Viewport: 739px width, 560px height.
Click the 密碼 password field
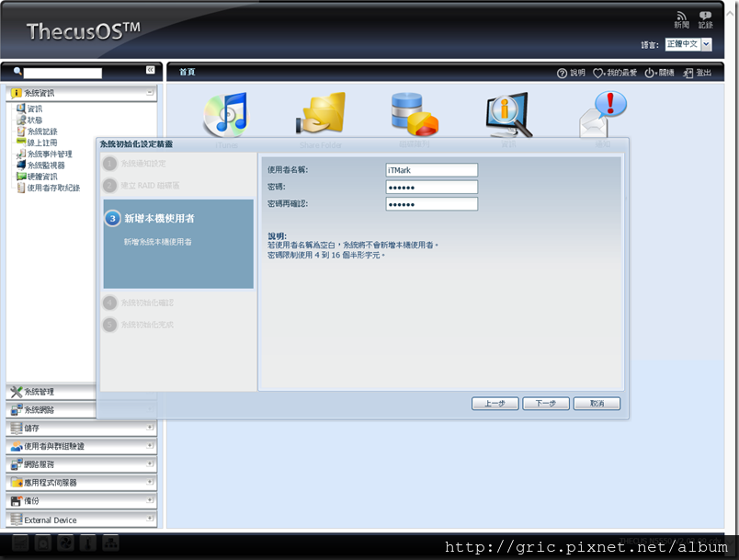[x=431, y=188]
